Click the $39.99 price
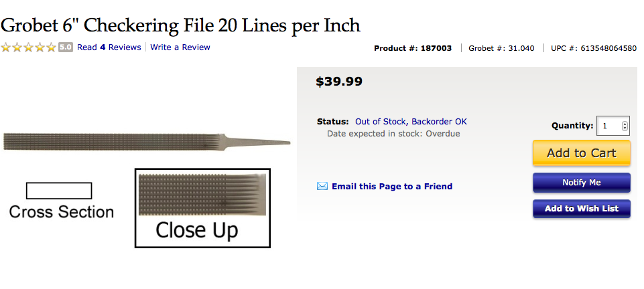Image resolution: width=644 pixels, height=289 pixels. point(339,82)
